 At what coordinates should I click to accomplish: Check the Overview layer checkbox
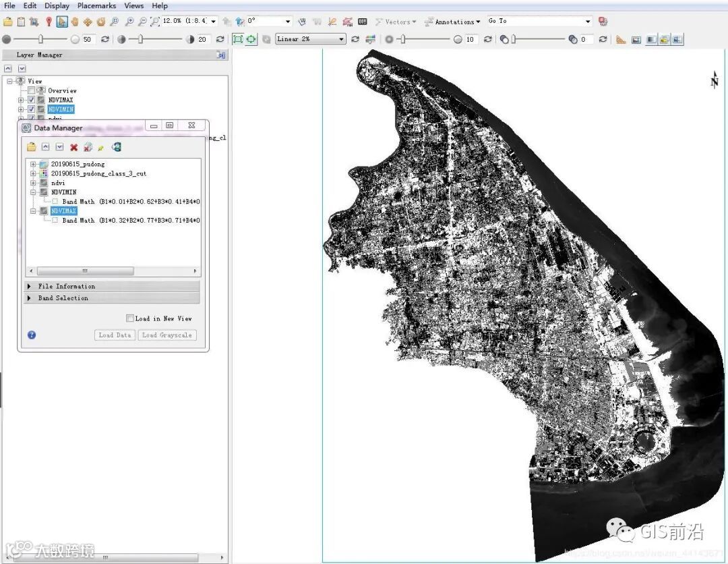click(31, 90)
